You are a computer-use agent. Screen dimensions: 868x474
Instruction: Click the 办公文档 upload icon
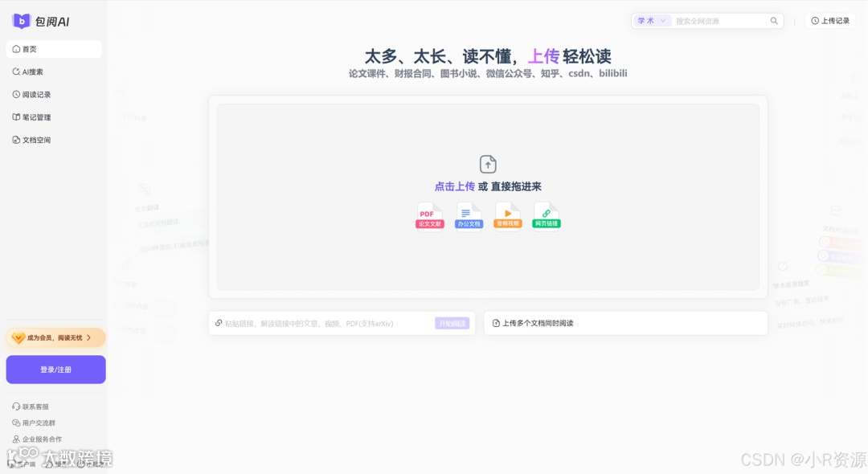(x=469, y=213)
